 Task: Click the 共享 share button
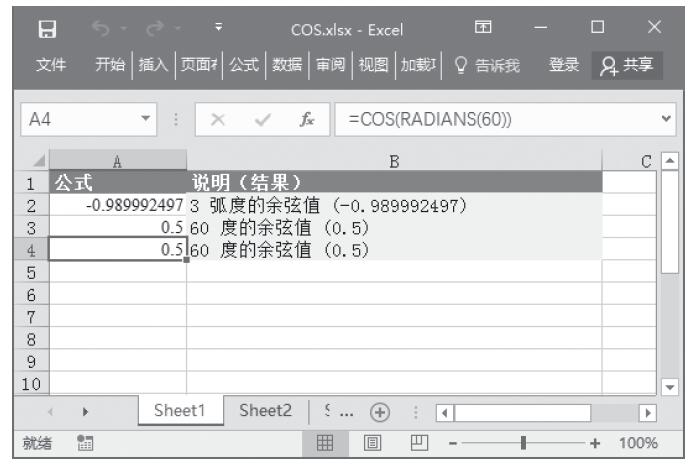[x=631, y=66]
